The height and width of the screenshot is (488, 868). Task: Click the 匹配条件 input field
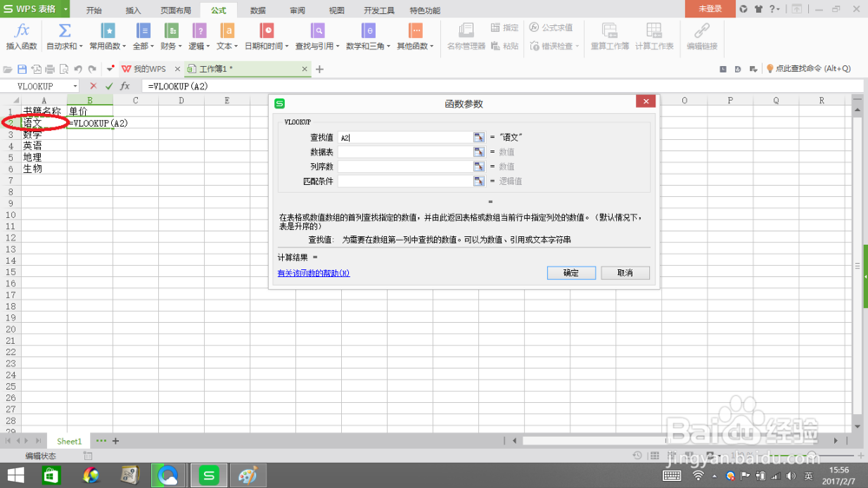coord(405,181)
